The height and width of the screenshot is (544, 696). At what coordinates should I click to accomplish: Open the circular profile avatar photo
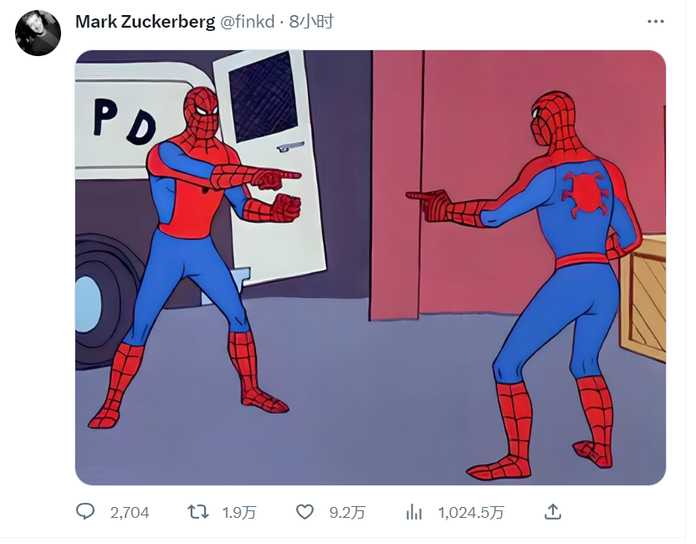[x=38, y=33]
